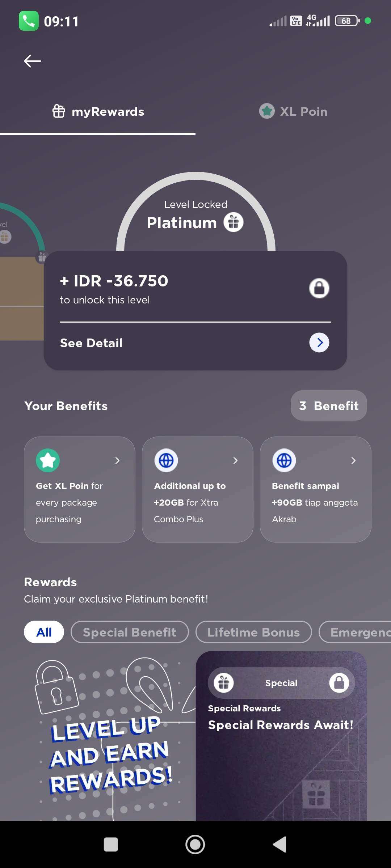The height and width of the screenshot is (868, 391).
Task: Tap globe icon on Akrab benefit card
Action: point(284,460)
